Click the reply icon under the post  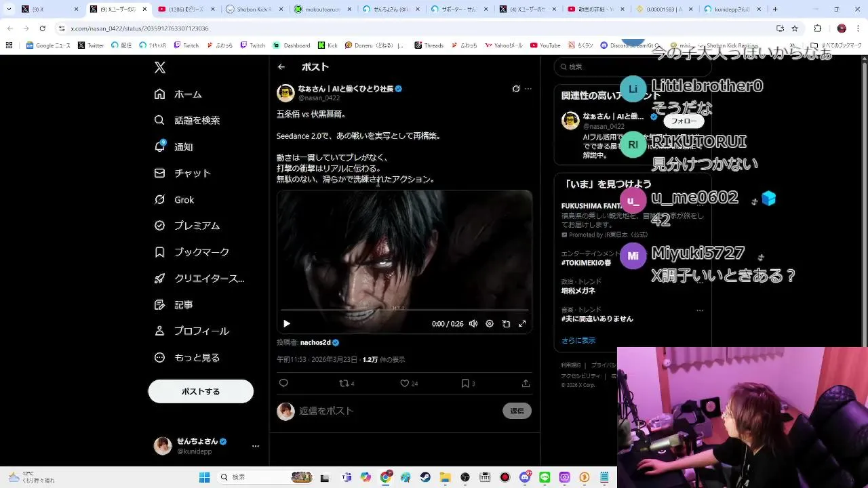pyautogui.click(x=283, y=383)
